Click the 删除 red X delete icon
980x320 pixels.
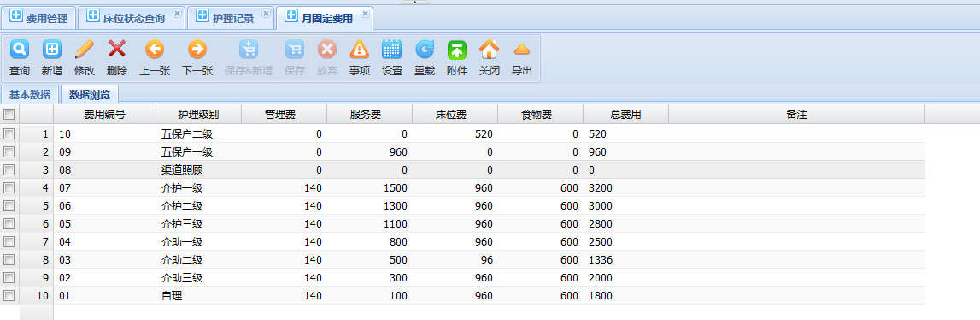pyautogui.click(x=117, y=49)
